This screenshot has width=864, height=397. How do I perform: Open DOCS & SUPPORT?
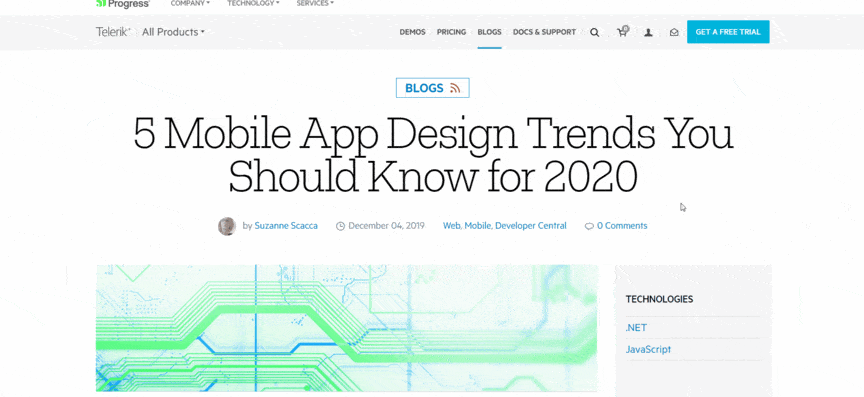click(544, 32)
